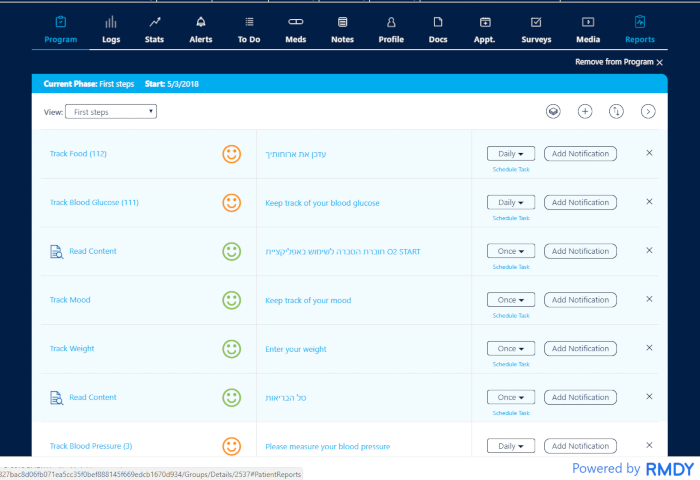Open the Meds tab
The width and height of the screenshot is (700, 480).
click(x=296, y=29)
